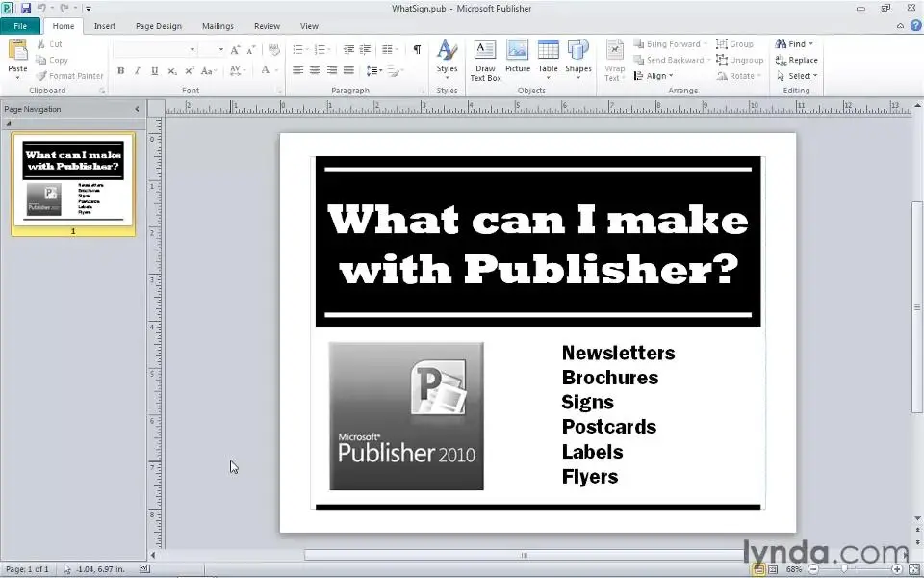
Task: Open the Line Spacing dropdown
Action: click(x=374, y=70)
